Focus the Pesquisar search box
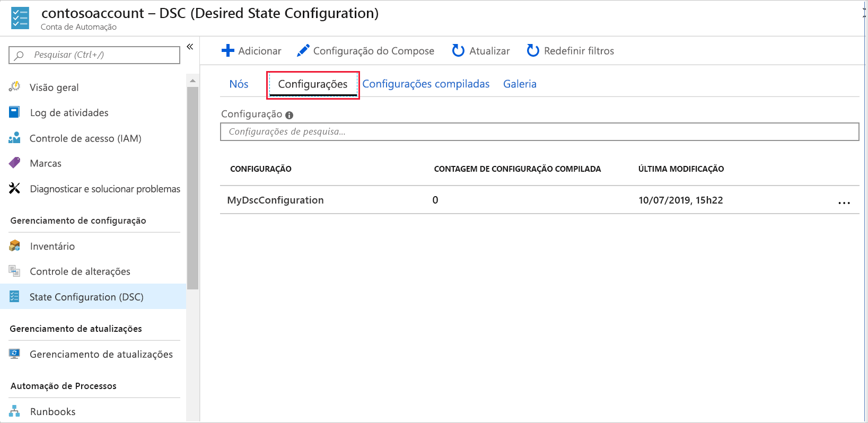This screenshot has width=868, height=423. point(94,55)
